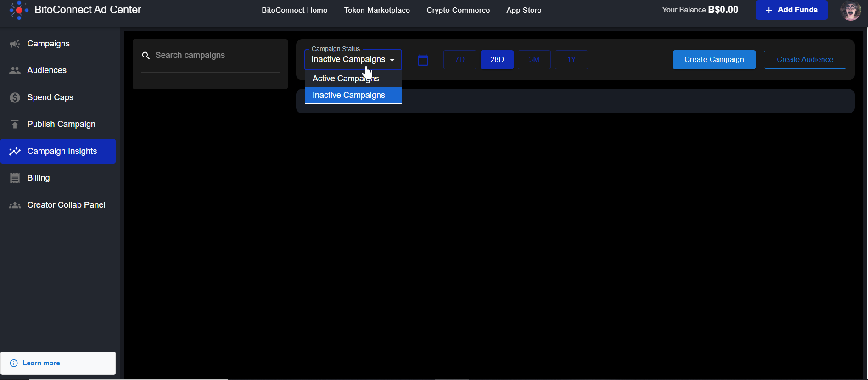
Task: Click the BitoConnect logo icon
Action: [x=19, y=10]
